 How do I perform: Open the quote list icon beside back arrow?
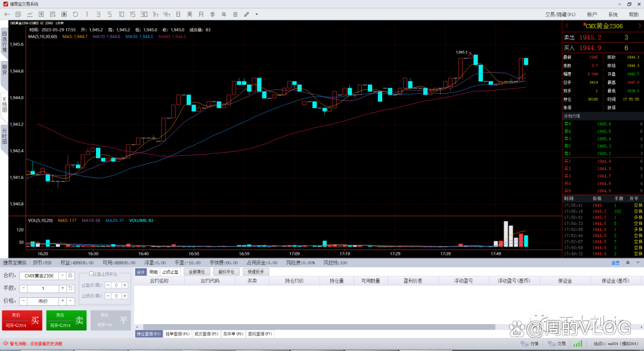18,14
